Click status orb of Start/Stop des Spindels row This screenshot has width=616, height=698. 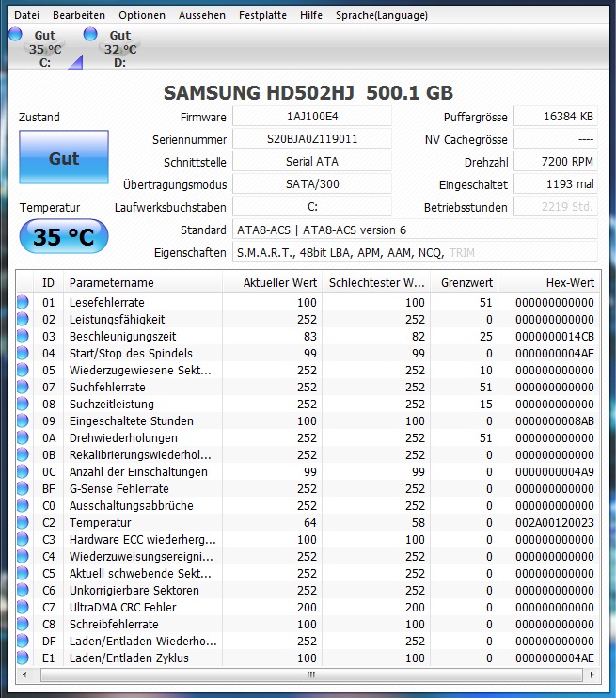23,353
